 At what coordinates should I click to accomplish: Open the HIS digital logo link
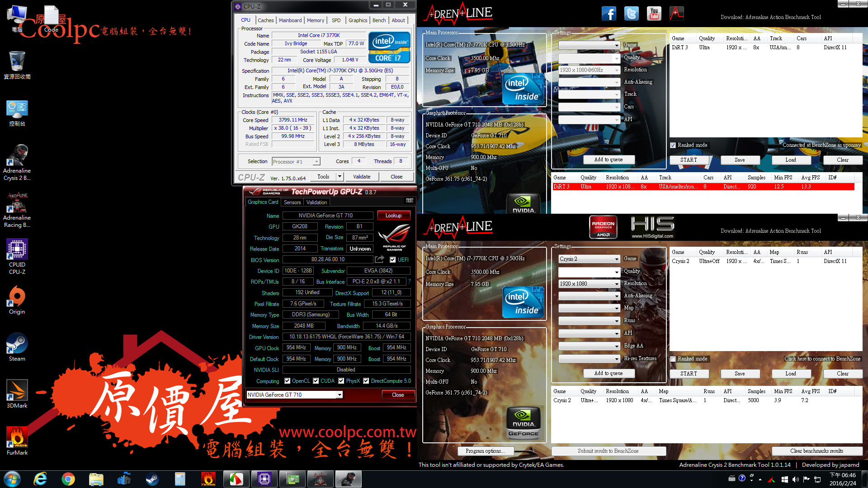click(652, 227)
